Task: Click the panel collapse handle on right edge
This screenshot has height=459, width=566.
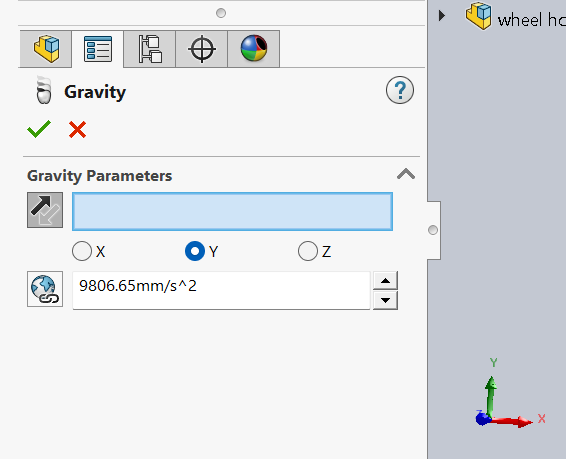Action: [433, 230]
